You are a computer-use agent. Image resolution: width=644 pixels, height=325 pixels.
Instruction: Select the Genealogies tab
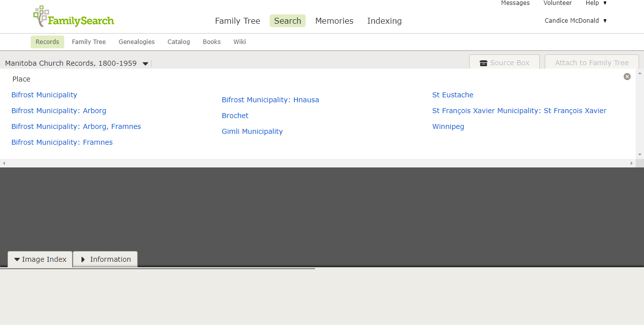136,42
